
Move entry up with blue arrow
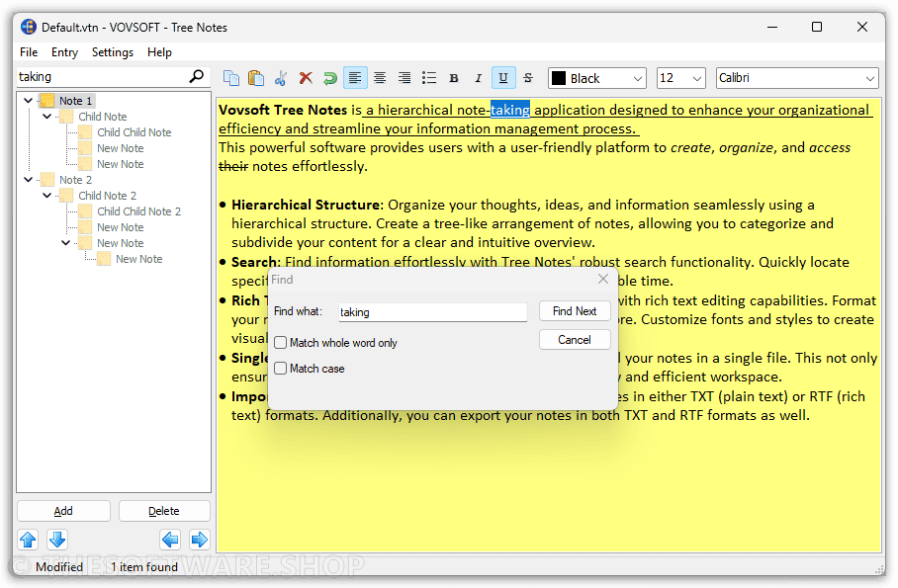28,540
